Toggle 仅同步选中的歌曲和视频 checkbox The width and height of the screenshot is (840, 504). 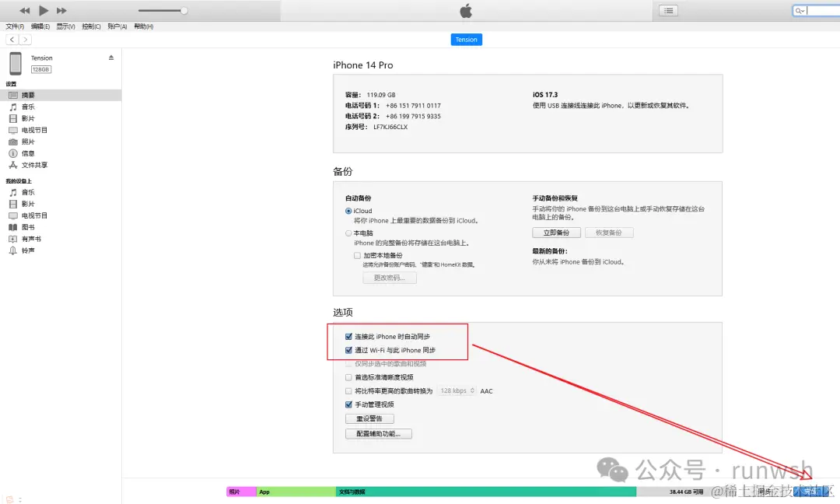click(348, 364)
